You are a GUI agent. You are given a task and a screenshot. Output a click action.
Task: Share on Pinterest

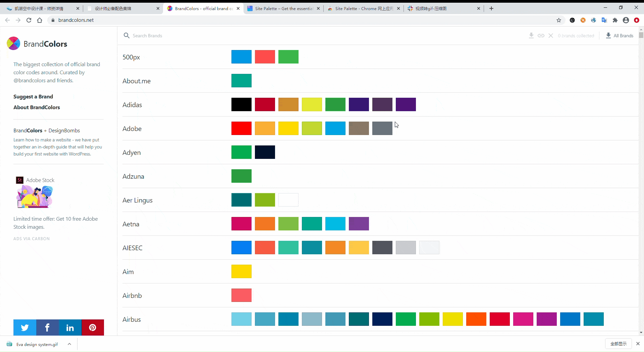click(93, 327)
